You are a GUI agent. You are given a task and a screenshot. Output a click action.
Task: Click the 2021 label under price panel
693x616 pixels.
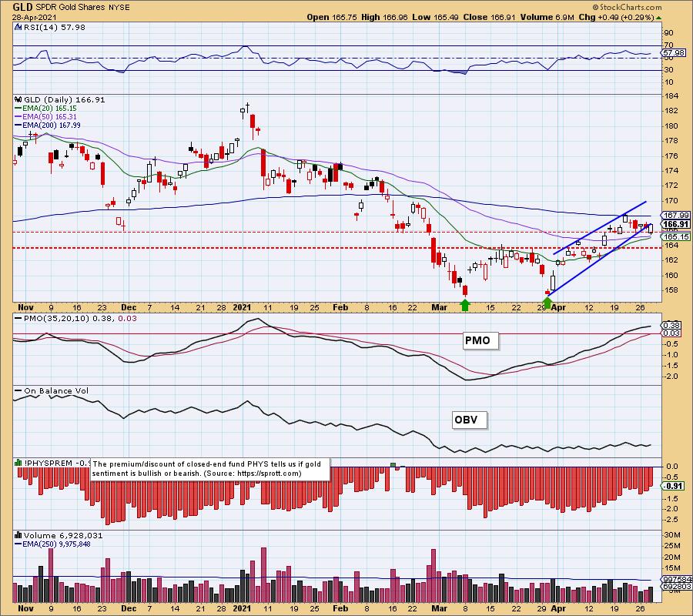(x=243, y=307)
